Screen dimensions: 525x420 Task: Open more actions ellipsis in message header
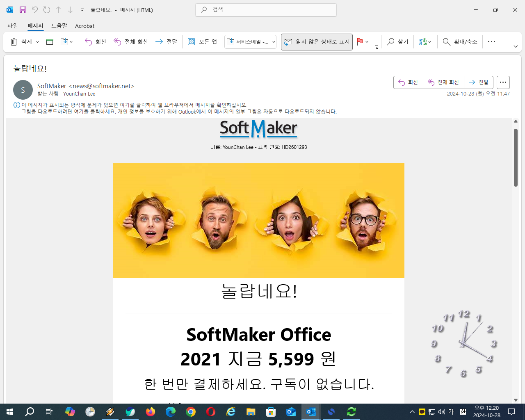point(503,82)
